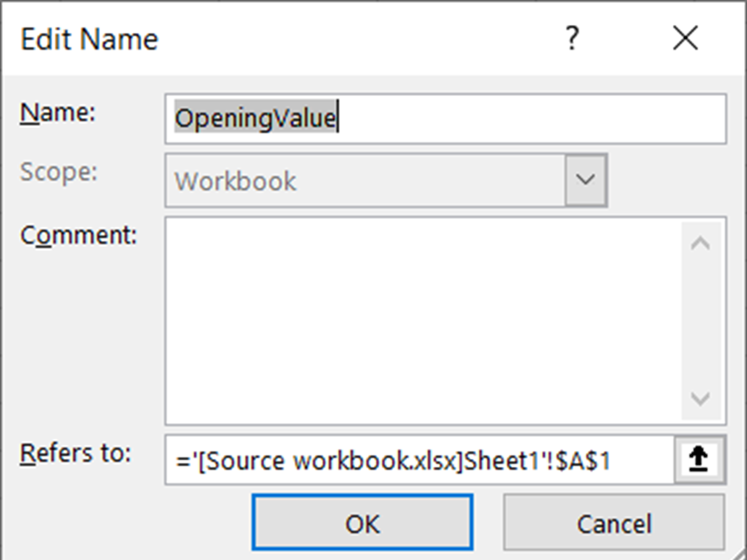
Task: Click the Comment scrollbar track
Action: coord(700,321)
